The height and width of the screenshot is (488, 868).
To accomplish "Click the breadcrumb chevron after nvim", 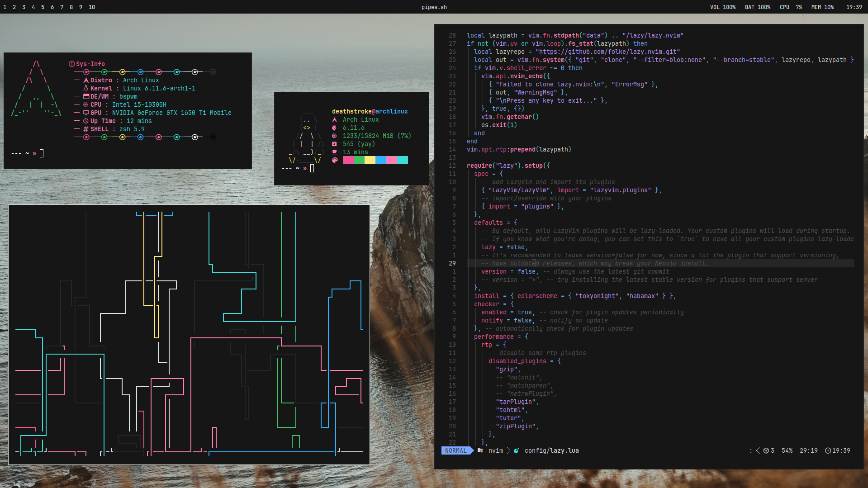I will coord(508,450).
